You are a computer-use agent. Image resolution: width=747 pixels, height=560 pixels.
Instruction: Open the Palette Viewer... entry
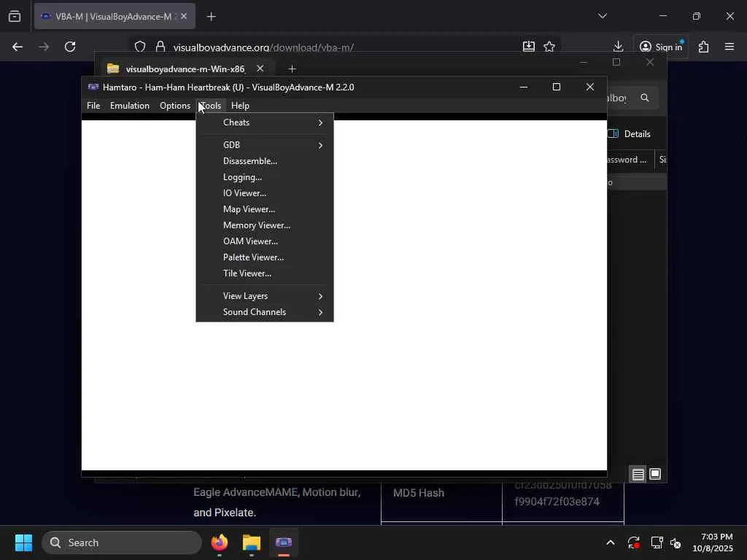tap(264, 257)
